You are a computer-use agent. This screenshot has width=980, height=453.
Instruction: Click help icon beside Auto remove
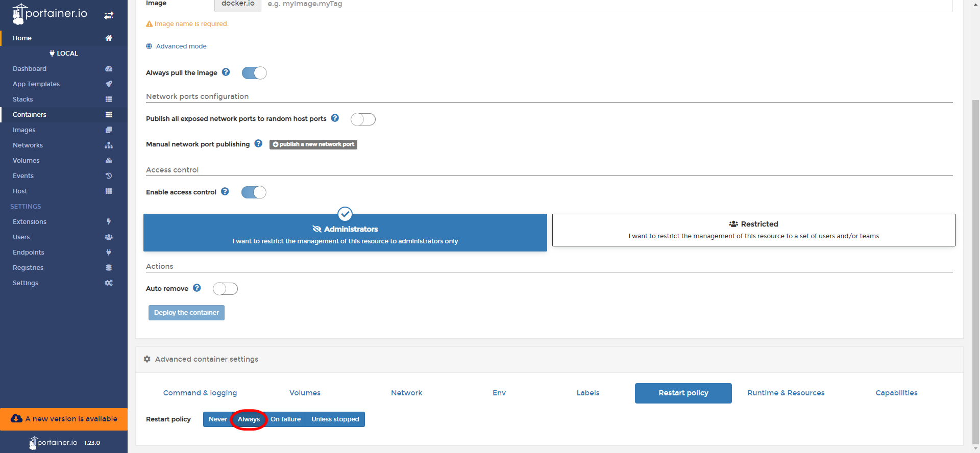pyautogui.click(x=197, y=288)
